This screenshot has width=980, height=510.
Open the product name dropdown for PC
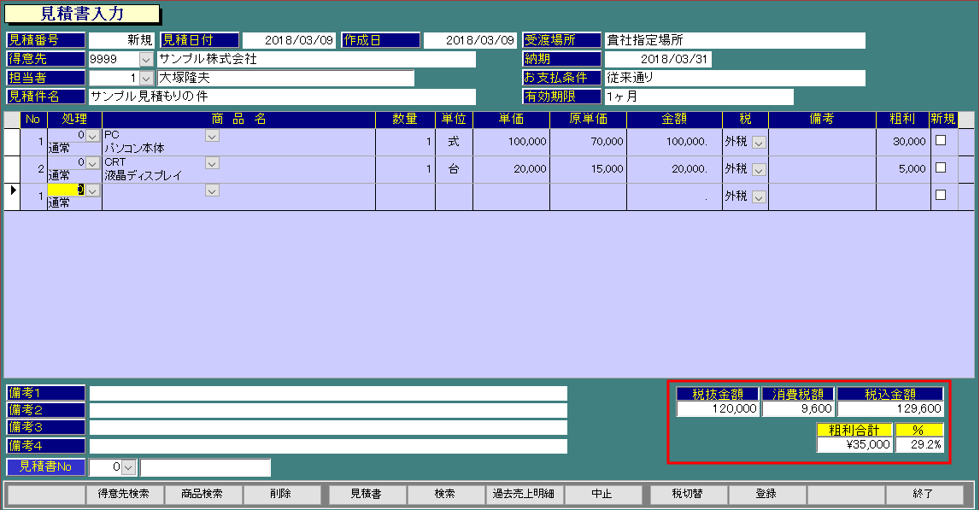coord(212,136)
